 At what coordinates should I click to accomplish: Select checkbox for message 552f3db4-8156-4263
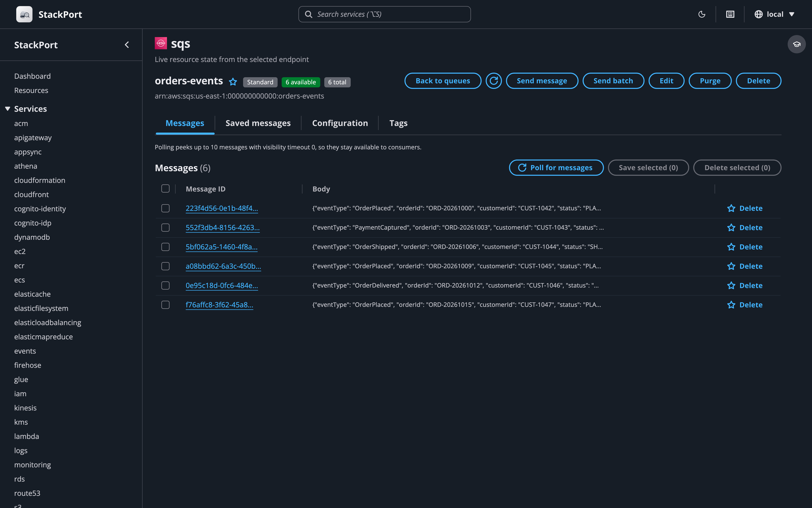coord(165,227)
